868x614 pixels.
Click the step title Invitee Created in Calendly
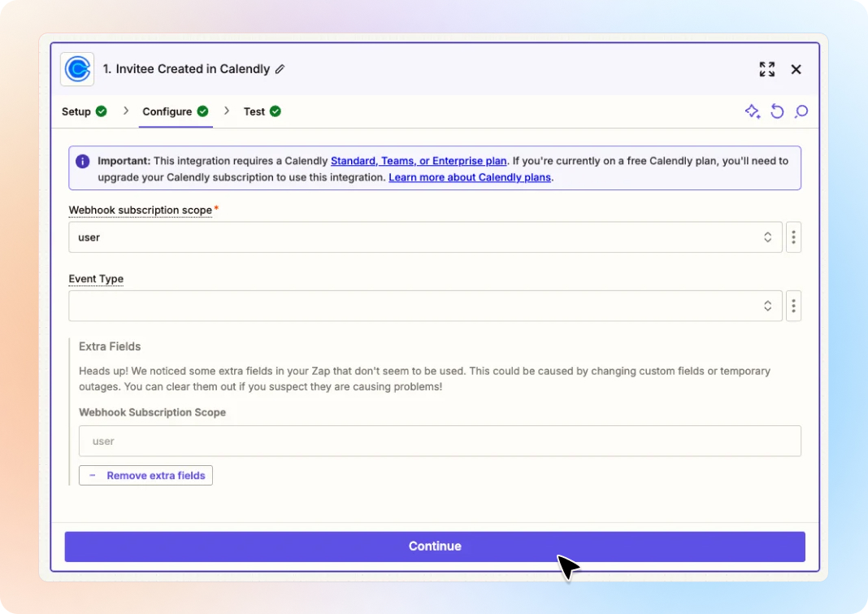(187, 69)
